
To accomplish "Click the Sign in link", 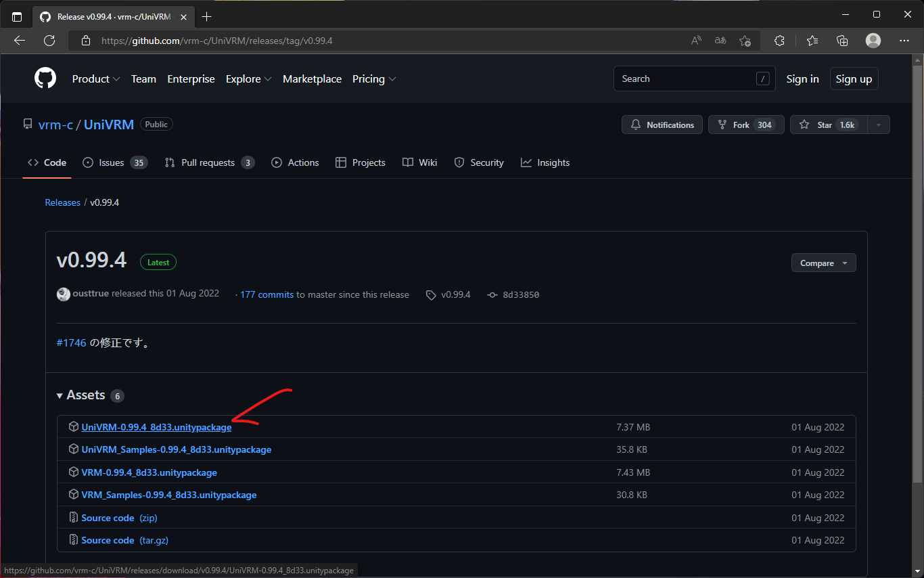I will (802, 79).
